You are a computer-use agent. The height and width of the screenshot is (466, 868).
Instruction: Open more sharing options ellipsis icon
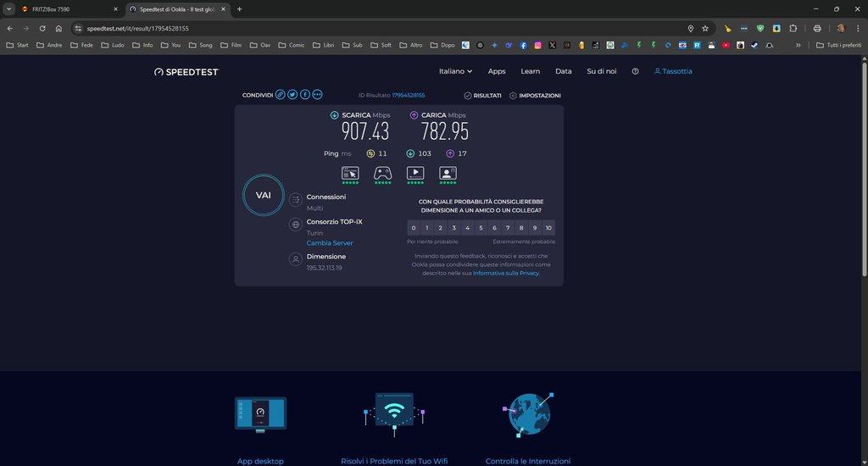pyautogui.click(x=317, y=95)
